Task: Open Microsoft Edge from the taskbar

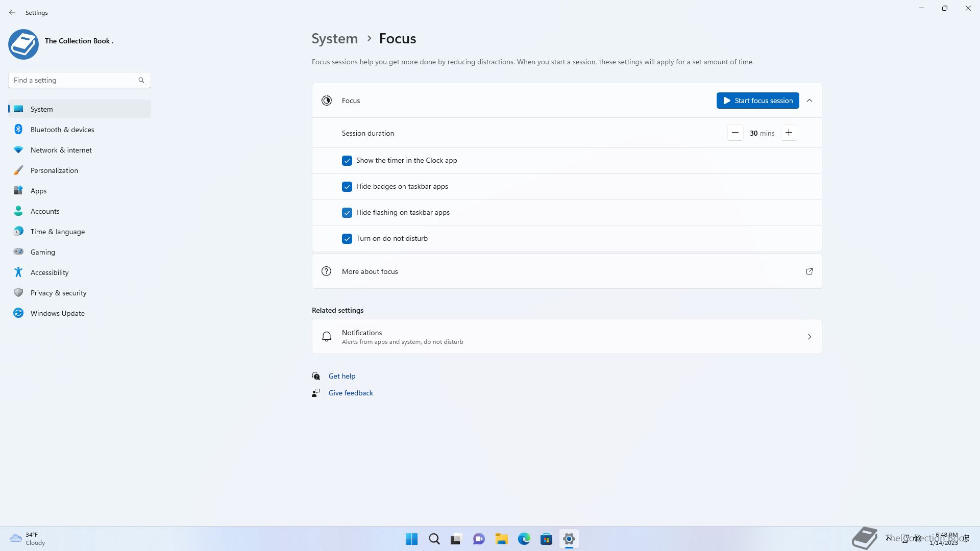Action: 524,539
